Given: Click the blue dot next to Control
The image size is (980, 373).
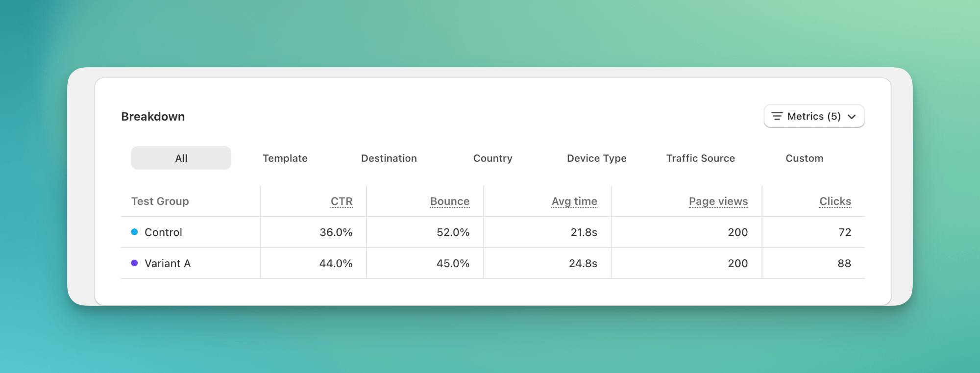Looking at the screenshot, I should [x=134, y=232].
